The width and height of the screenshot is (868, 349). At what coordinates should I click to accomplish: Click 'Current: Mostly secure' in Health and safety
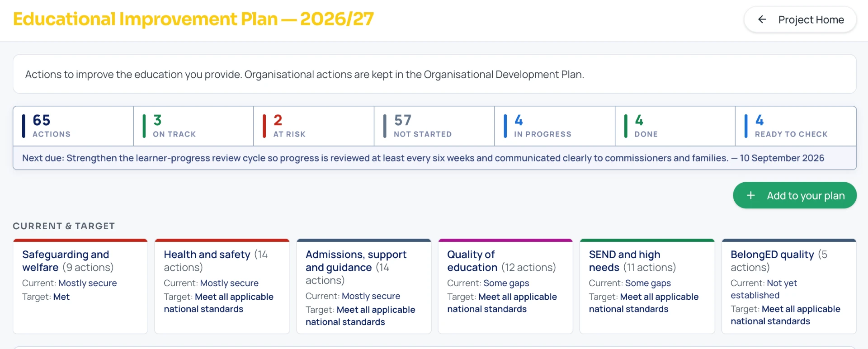point(211,283)
